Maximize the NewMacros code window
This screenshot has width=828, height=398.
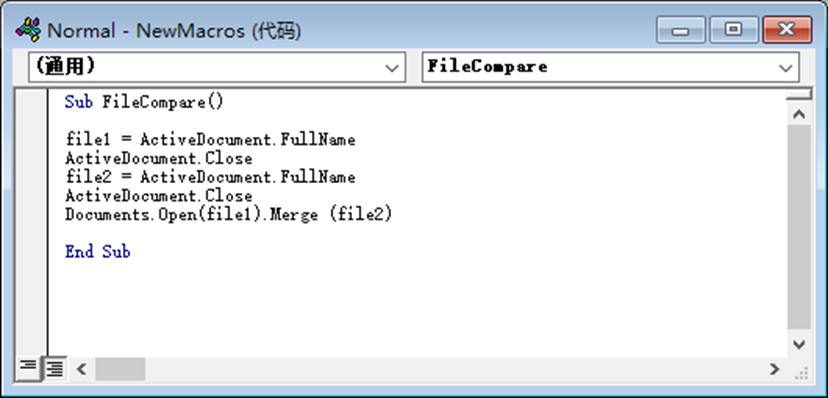pyautogui.click(x=733, y=30)
